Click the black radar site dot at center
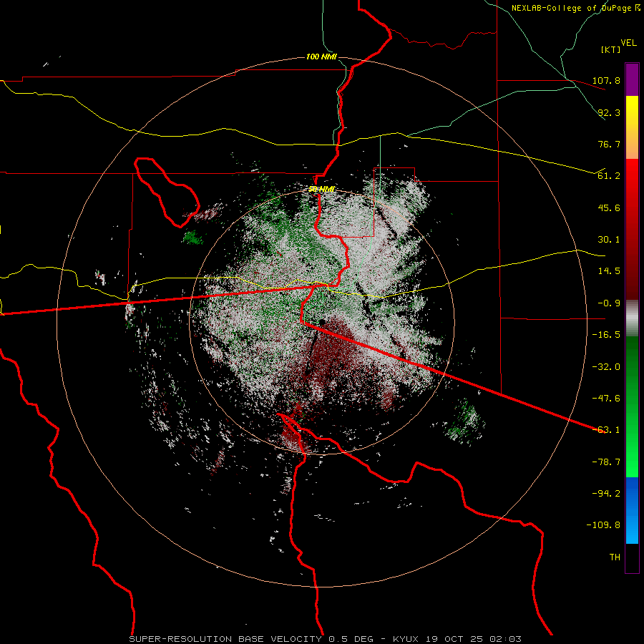Screen dimensions: 644x644 point(322,322)
